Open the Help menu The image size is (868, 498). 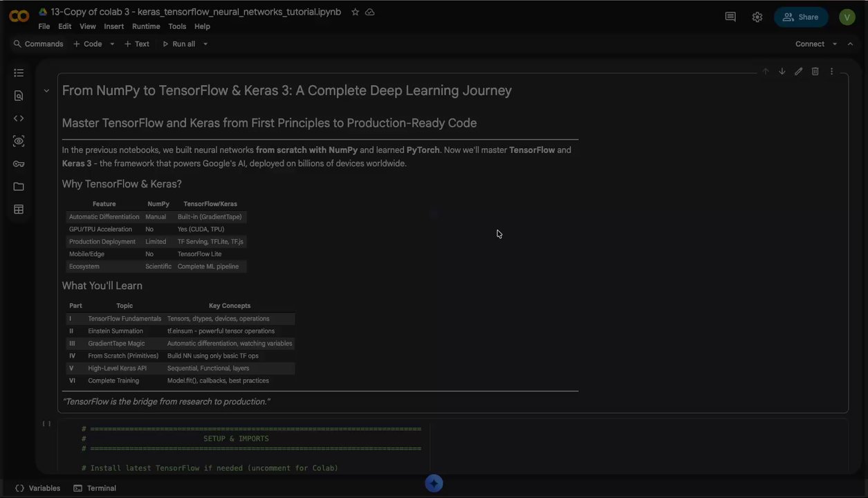(202, 26)
